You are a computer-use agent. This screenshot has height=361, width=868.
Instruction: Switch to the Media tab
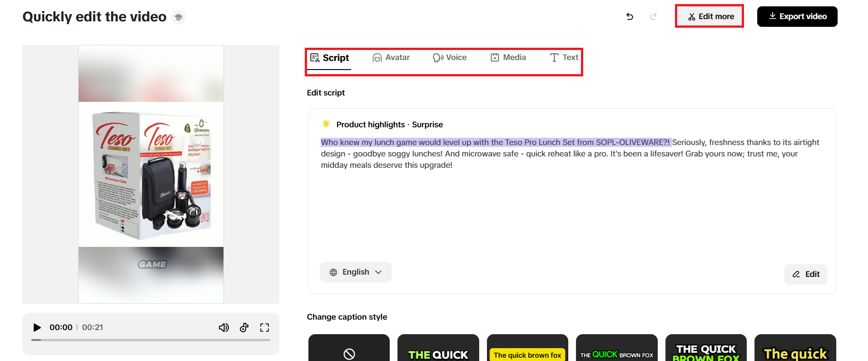pos(508,58)
